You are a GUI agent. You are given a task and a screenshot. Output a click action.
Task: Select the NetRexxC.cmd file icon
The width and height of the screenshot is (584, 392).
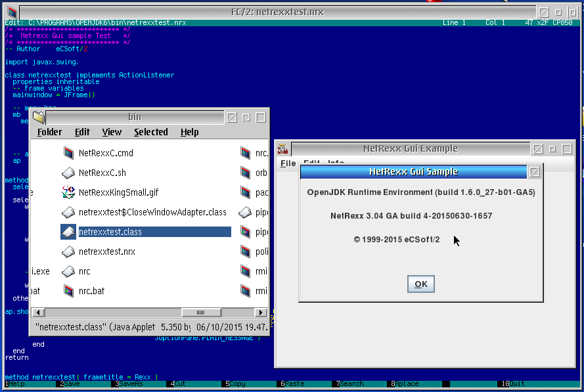point(68,153)
